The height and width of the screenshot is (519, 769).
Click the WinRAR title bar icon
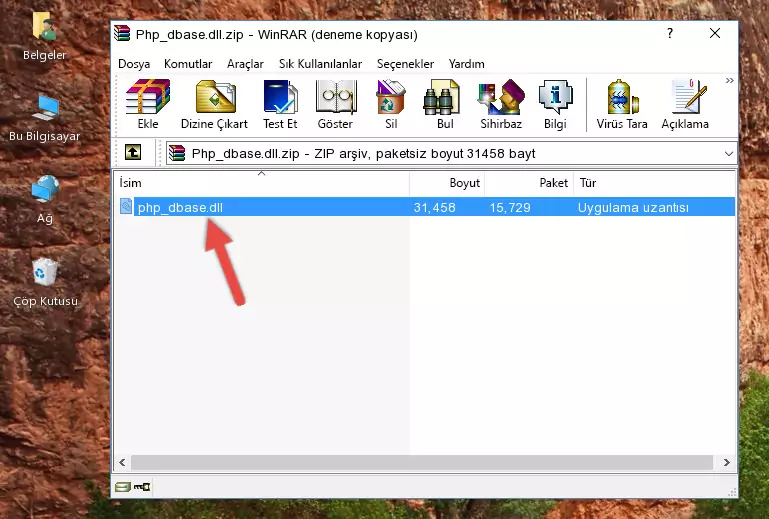pyautogui.click(x=122, y=34)
